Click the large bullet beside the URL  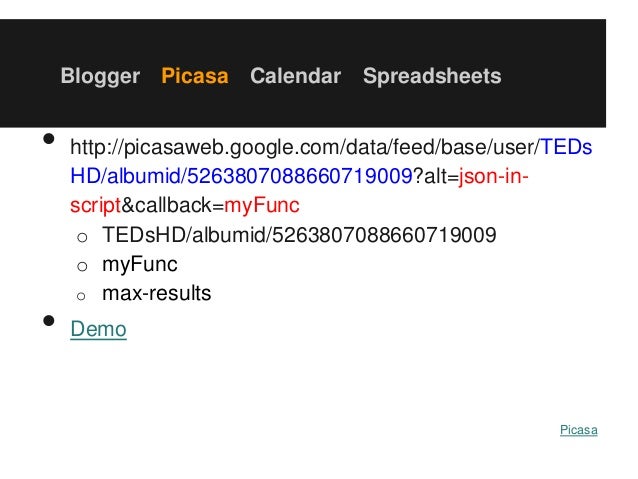tap(46, 147)
